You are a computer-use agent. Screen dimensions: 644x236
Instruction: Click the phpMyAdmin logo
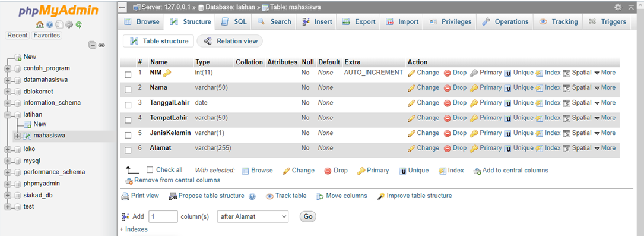point(59,11)
